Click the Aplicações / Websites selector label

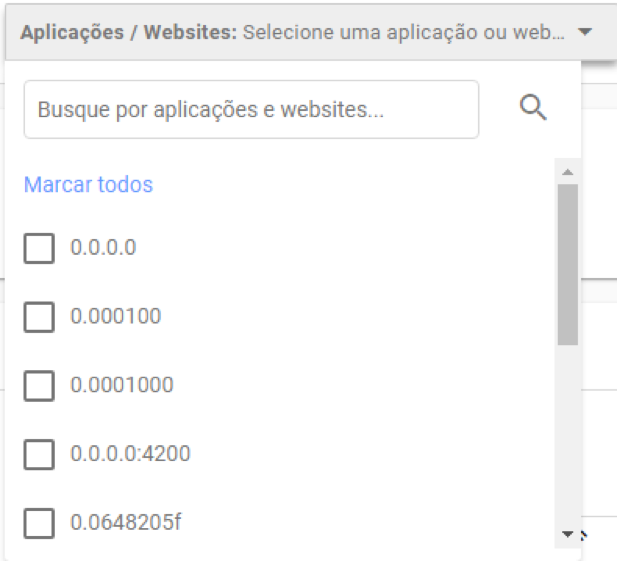click(x=128, y=32)
